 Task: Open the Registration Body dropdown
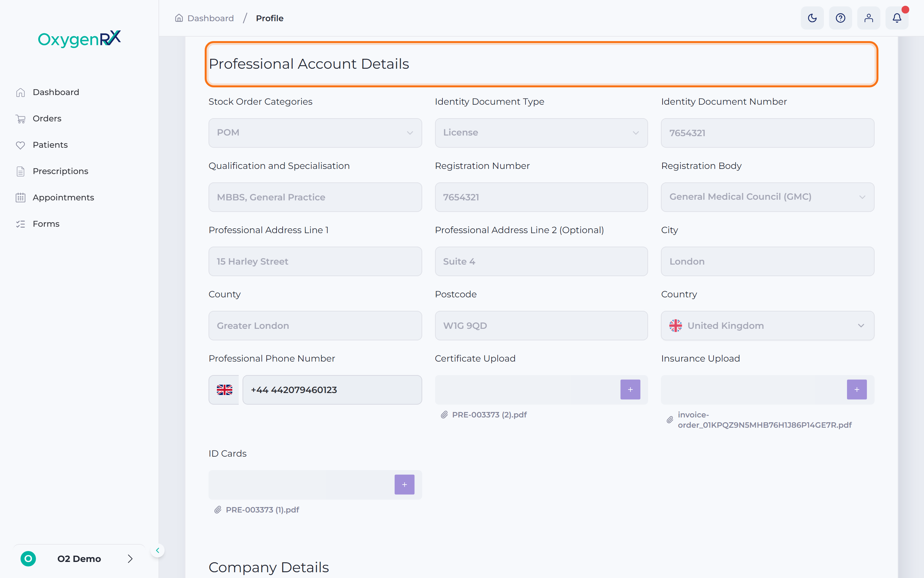[x=767, y=197]
